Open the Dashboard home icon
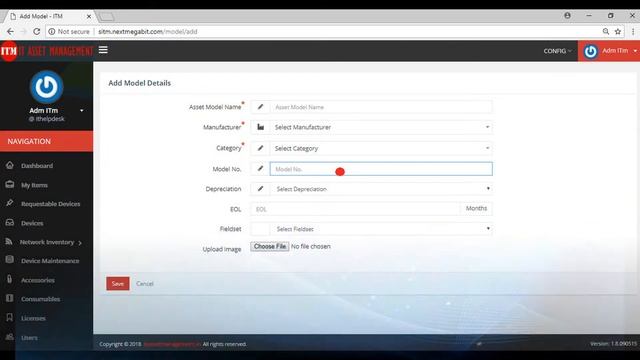This screenshot has width=640, height=360. point(10,165)
